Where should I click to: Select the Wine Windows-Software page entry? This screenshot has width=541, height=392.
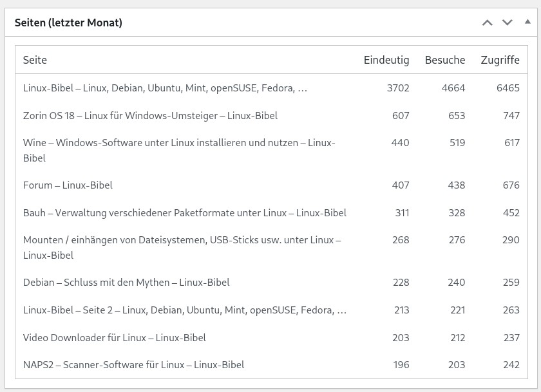(179, 143)
